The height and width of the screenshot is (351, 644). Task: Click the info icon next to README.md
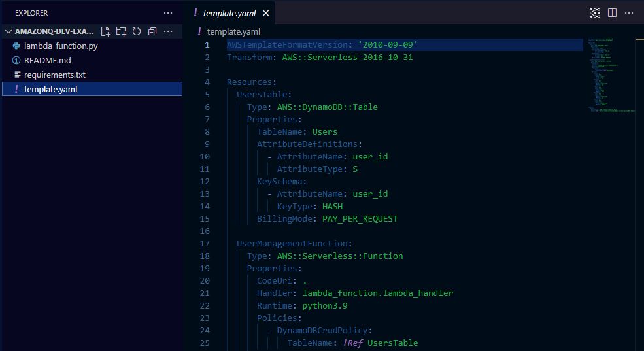(x=16, y=60)
